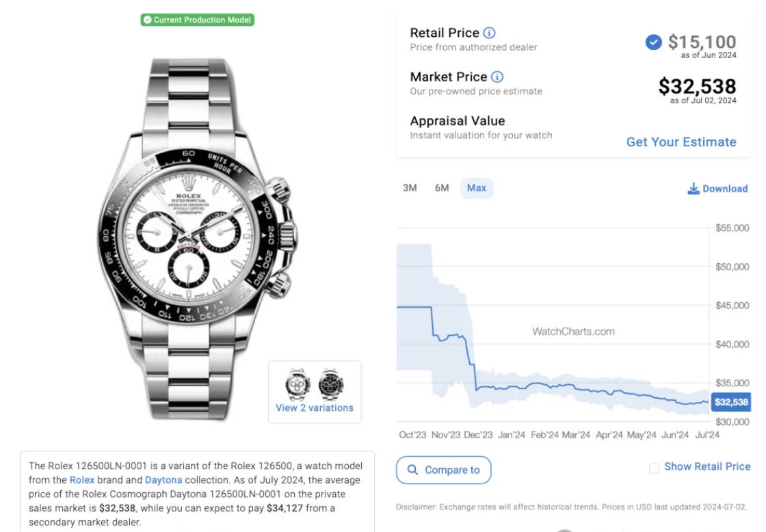Click the $32,538 chart price marker
Screen dimensions: 766x532
pos(731,402)
